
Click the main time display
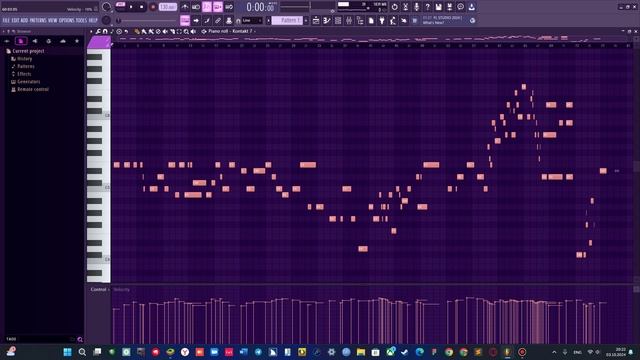coord(260,7)
